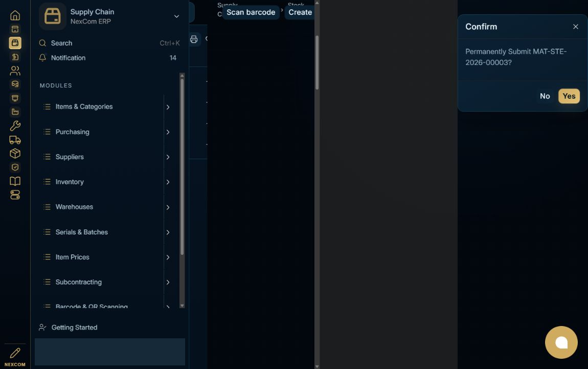The height and width of the screenshot is (369, 588).
Task: Open Supply Chain workspace dropdown chevron
Action: pyautogui.click(x=176, y=16)
